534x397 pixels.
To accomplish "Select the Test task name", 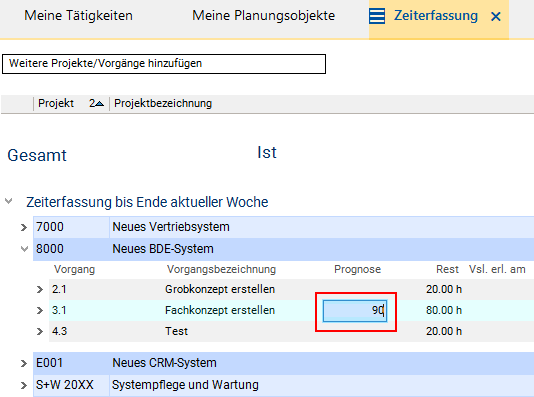I will 176,331.
